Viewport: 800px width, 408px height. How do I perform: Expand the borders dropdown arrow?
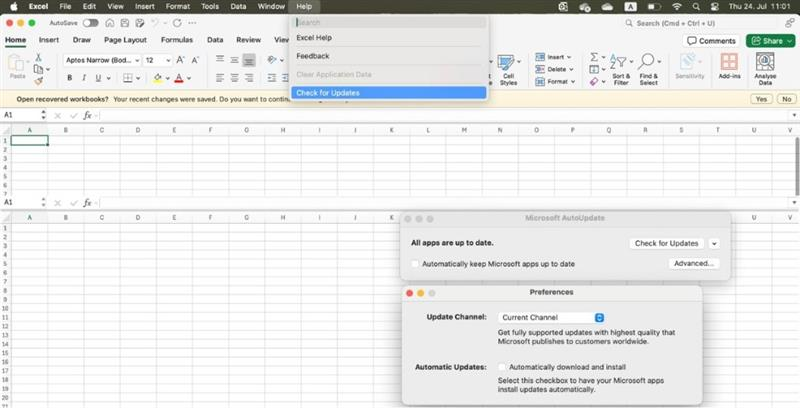tap(138, 79)
